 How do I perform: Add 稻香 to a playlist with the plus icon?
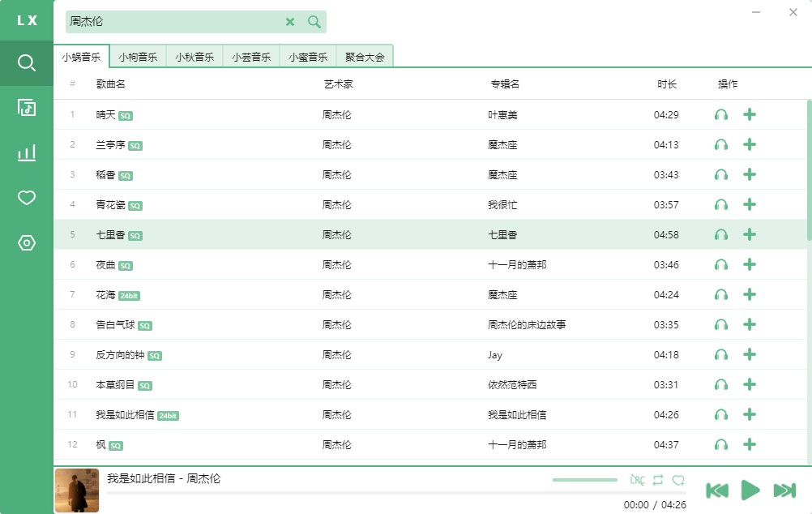tap(749, 174)
